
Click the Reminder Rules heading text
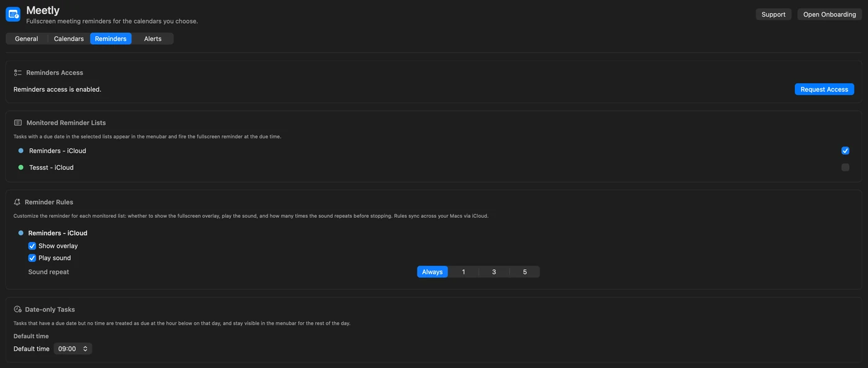tap(49, 202)
